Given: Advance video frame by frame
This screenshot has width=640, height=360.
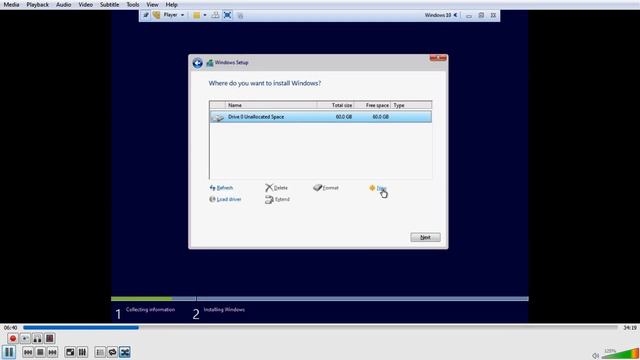Looking at the screenshot, I should coord(49,338).
